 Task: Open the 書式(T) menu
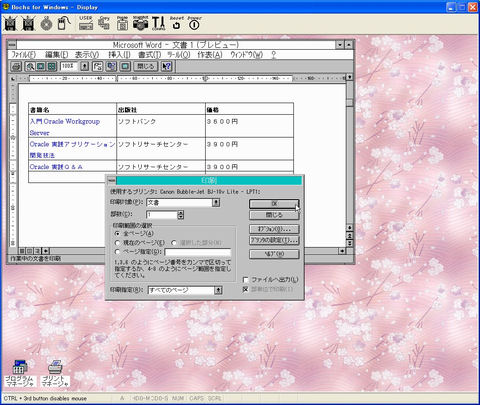pyautogui.click(x=150, y=55)
